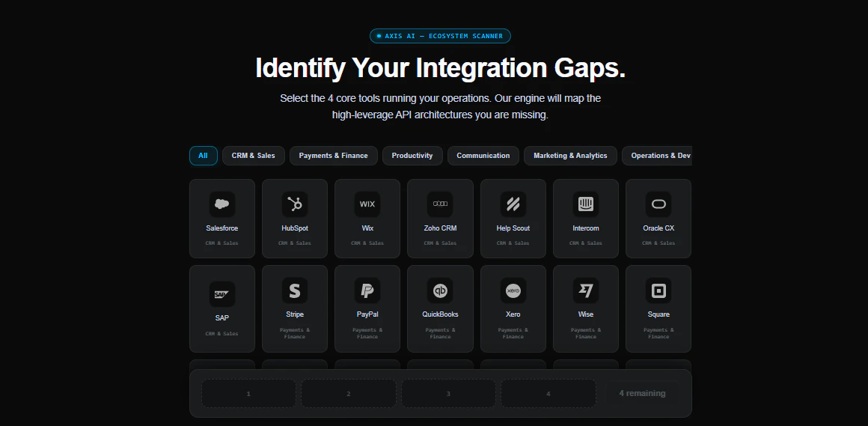Image resolution: width=868 pixels, height=426 pixels.
Task: Pick the HubSpot sprocket icon
Action: (x=295, y=204)
